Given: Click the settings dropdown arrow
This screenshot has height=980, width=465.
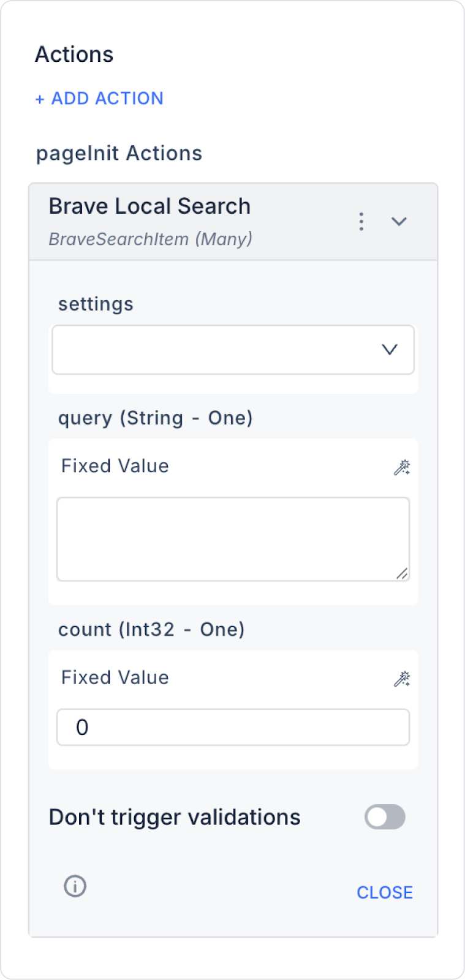Looking at the screenshot, I should coord(390,350).
